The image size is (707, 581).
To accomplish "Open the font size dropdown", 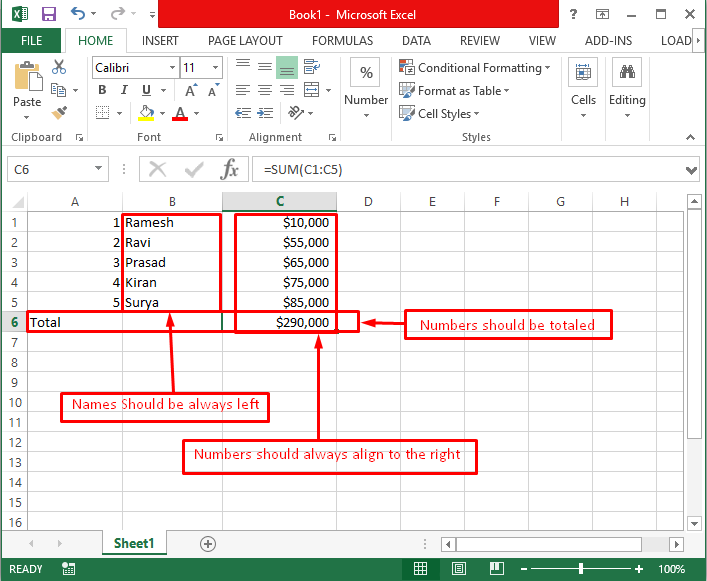I will point(216,68).
